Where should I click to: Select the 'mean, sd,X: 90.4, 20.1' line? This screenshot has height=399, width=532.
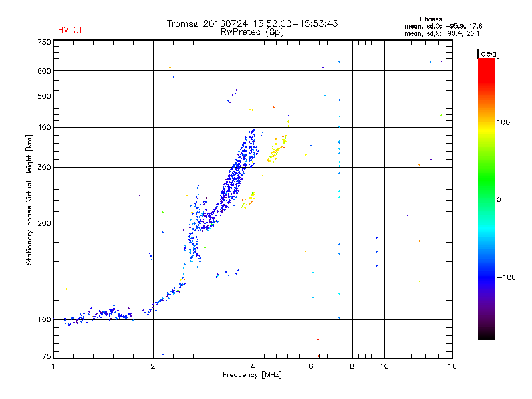(442, 33)
